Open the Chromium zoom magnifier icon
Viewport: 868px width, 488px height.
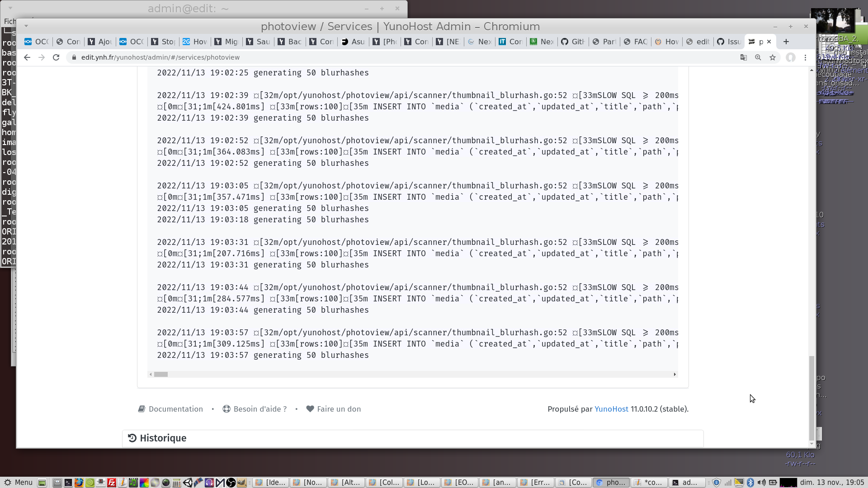pos(758,57)
